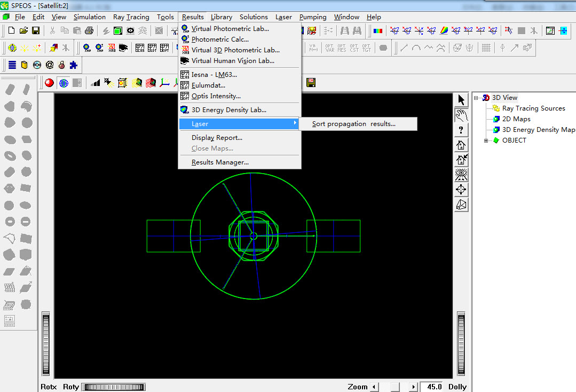Click the globe wireframe icon
The height and width of the screenshot is (392, 576).
(x=64, y=83)
